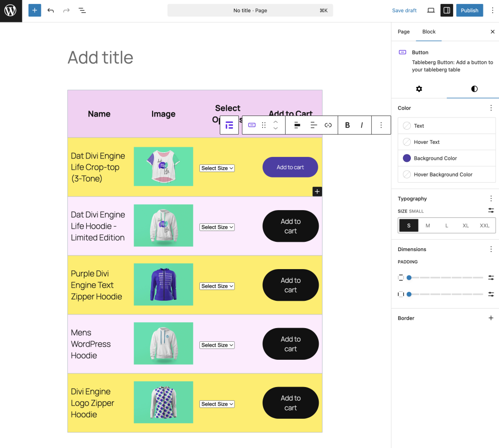Click Add to cart for Purple Divi Hoodie
Image resolution: width=499 pixels, height=448 pixels.
point(290,285)
